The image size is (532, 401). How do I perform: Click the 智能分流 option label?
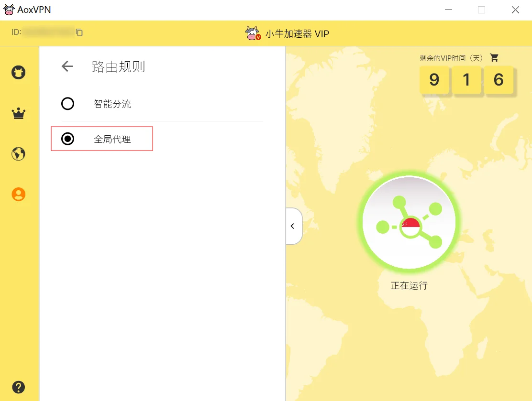[112, 104]
